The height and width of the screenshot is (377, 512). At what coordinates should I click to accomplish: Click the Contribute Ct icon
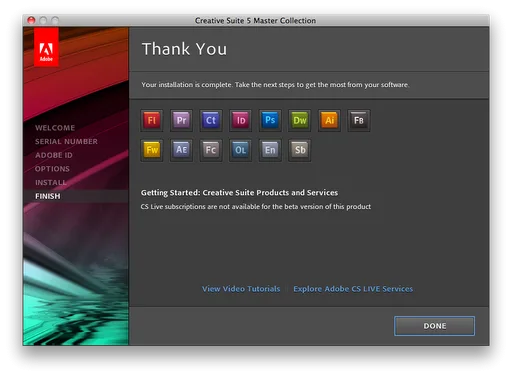[211, 120]
